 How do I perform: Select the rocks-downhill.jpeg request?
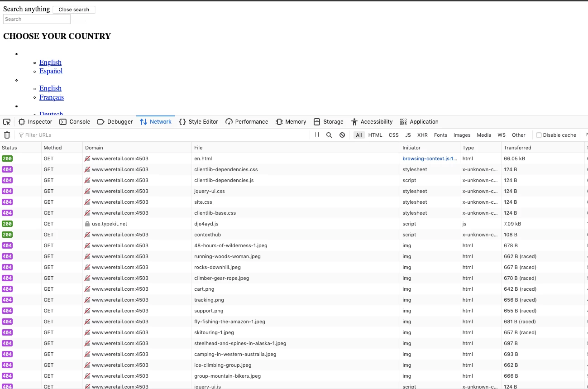point(294,267)
